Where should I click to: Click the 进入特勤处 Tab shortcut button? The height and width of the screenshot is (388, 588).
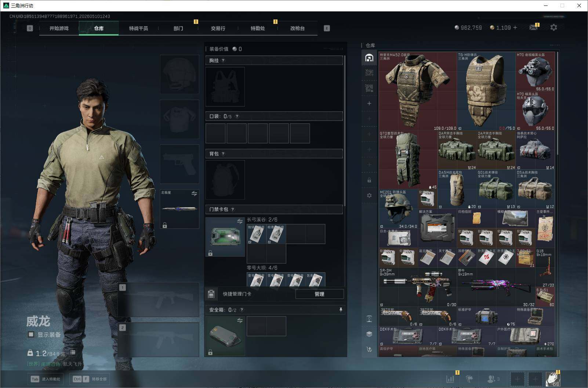(x=45, y=379)
